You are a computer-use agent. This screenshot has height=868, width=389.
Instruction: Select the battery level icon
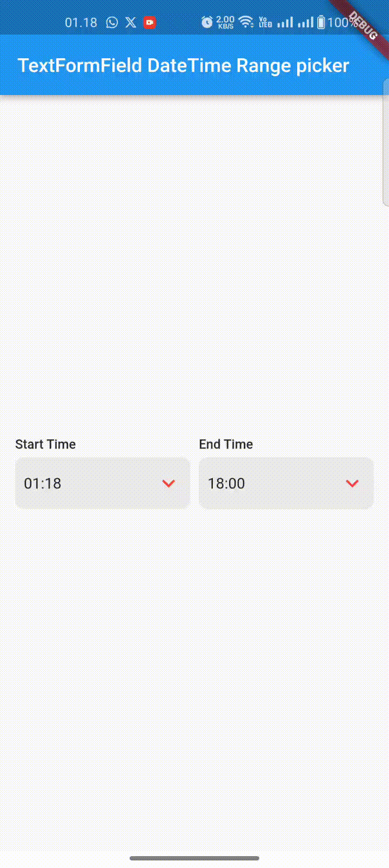tap(320, 22)
